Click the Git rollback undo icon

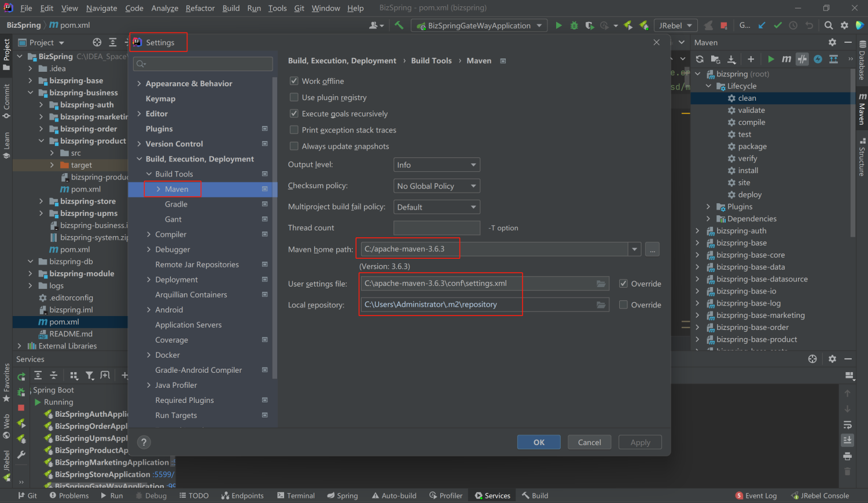[809, 25]
